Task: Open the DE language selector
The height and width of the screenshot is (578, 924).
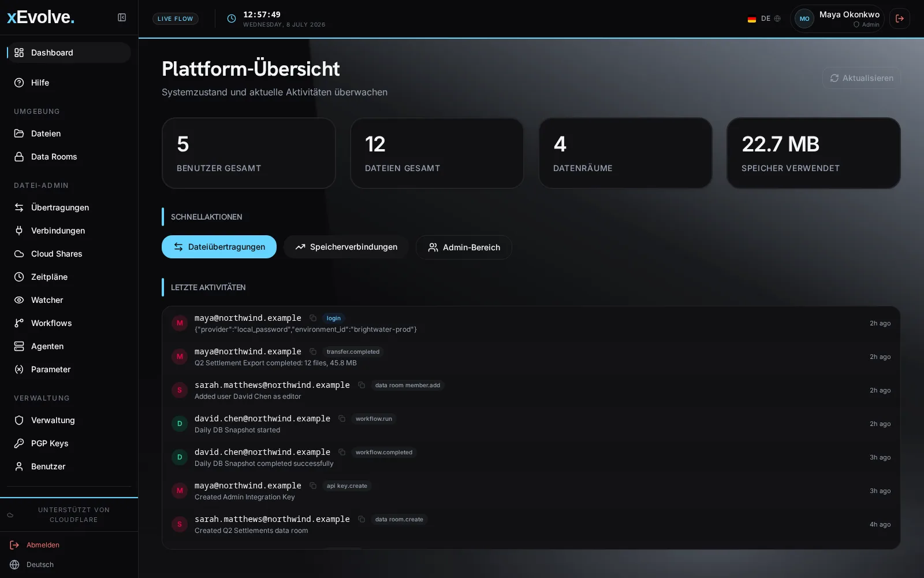Action: pos(764,18)
